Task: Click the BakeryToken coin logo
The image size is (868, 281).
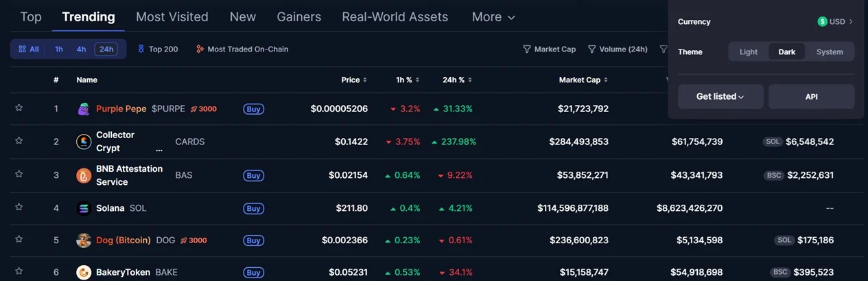Action: tap(84, 272)
